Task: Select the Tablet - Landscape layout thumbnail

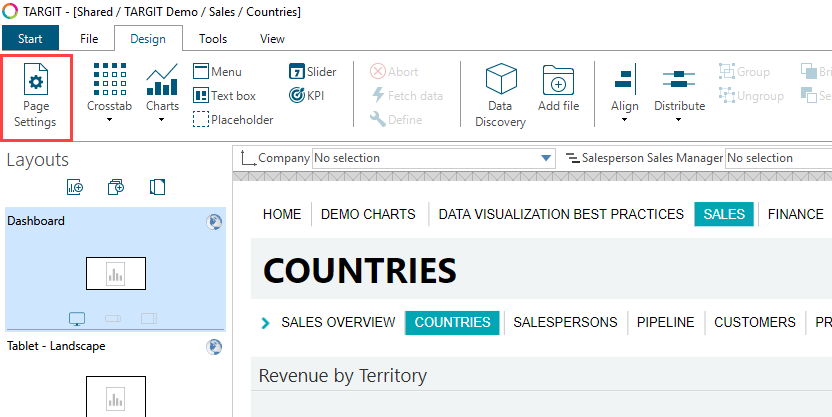Action: pyautogui.click(x=116, y=396)
